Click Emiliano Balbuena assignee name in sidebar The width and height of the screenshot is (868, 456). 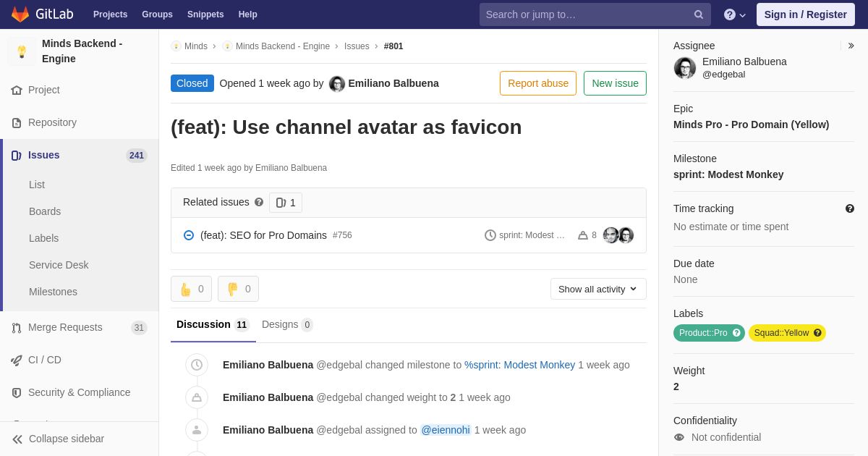point(744,62)
